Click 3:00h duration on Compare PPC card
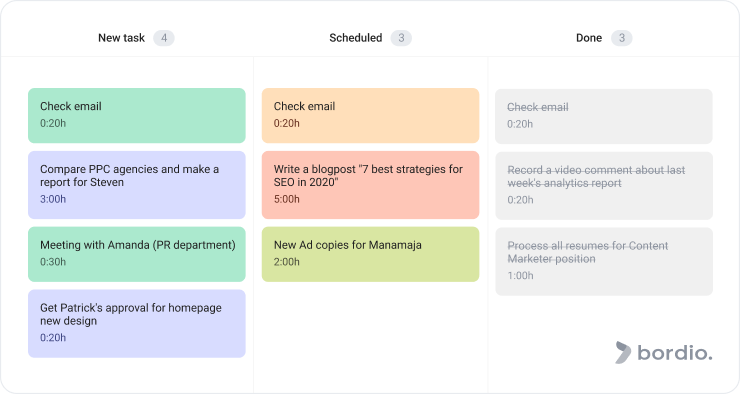The width and height of the screenshot is (740, 394). pos(53,199)
